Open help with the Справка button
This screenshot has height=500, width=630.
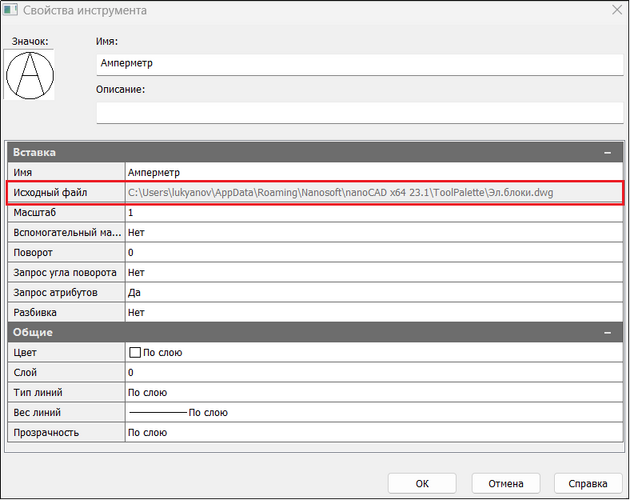tap(588, 484)
